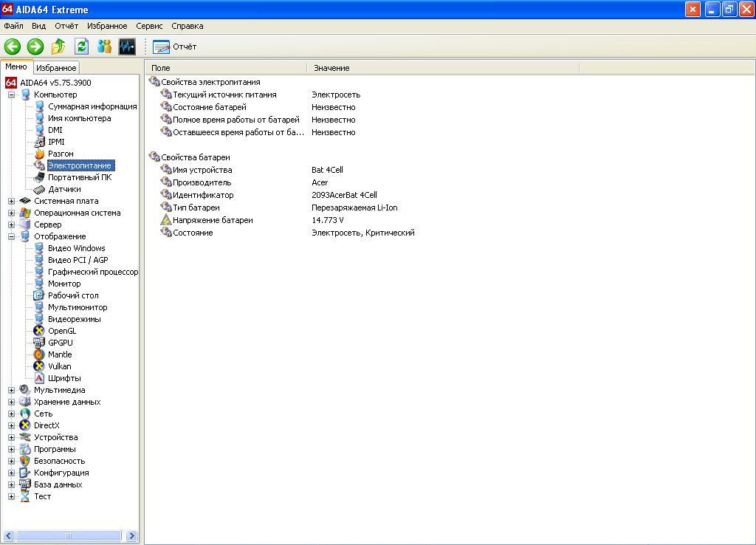This screenshot has height=545, width=756.
Task: Click the Датчики sensor icon
Action: pyautogui.click(x=40, y=190)
